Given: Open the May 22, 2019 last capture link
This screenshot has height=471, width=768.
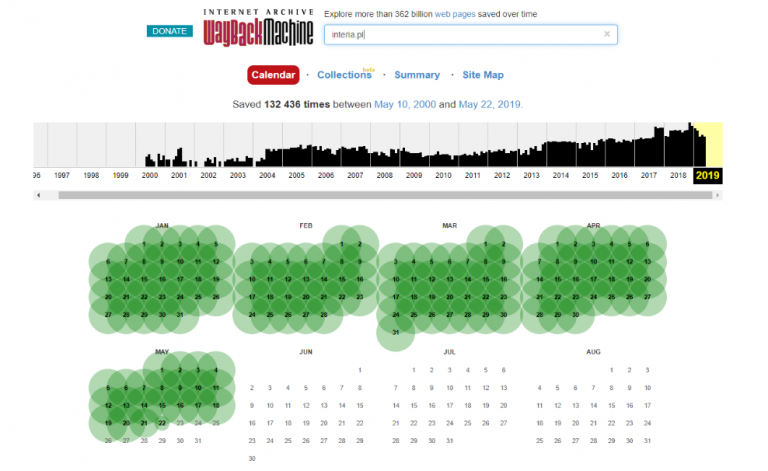Looking at the screenshot, I should click(x=488, y=104).
